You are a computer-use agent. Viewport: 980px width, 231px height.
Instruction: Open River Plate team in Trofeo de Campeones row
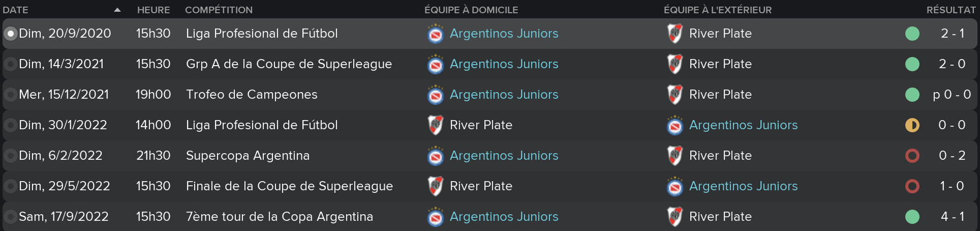(720, 95)
